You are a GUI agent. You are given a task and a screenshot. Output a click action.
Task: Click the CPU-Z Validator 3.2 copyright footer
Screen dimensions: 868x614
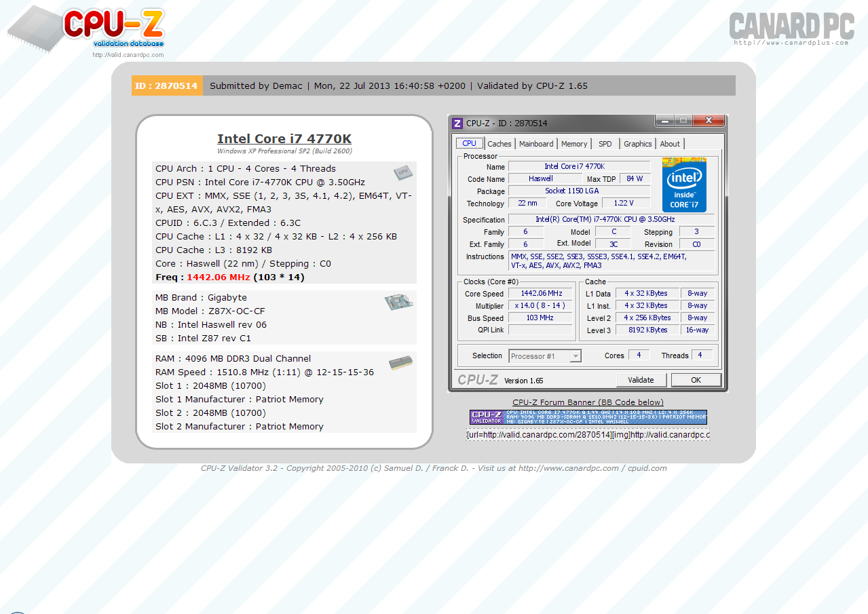(x=434, y=468)
